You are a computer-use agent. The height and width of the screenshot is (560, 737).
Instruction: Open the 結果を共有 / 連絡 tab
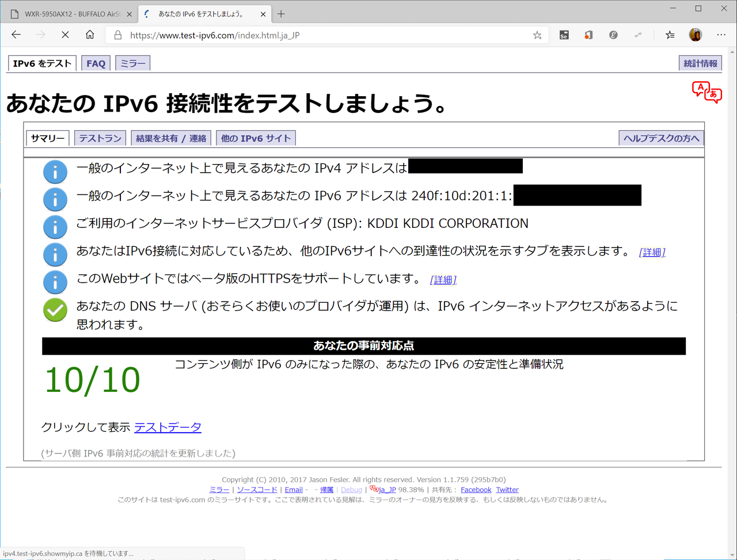tap(171, 138)
